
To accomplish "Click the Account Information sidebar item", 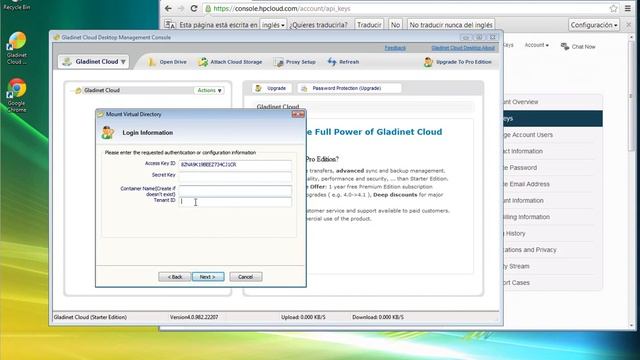I will [x=553, y=200].
